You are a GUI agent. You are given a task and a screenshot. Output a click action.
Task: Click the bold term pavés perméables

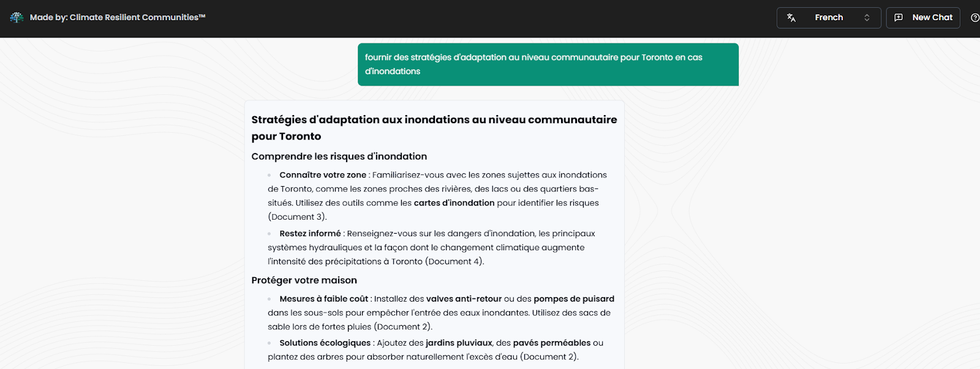click(x=552, y=343)
